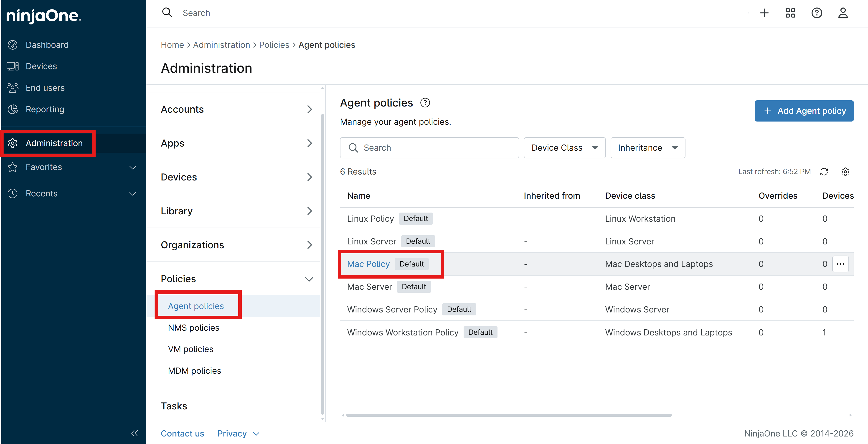Screen dimensions: 868x444
Task: Sort by Inherited from column header
Action: tap(552, 196)
